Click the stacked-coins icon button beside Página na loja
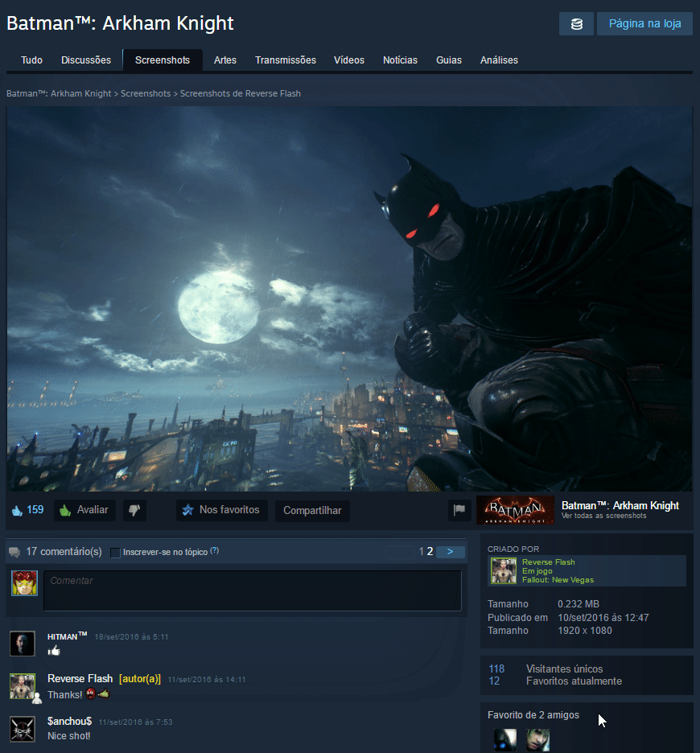The height and width of the screenshot is (753, 700). pos(576,23)
